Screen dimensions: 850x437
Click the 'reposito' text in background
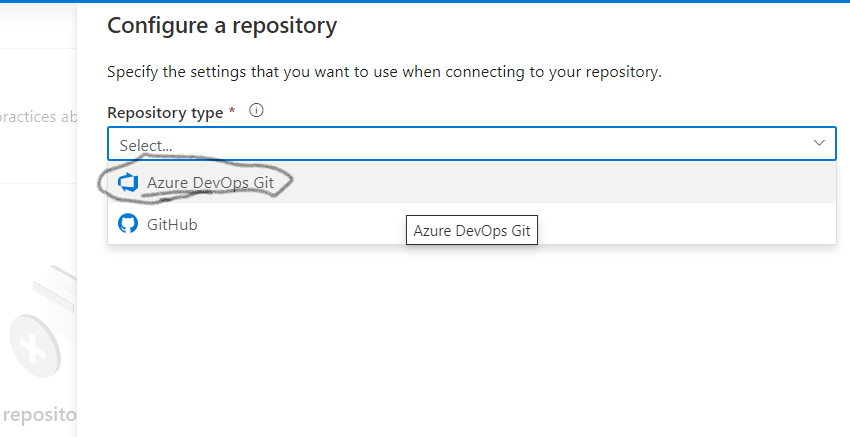click(38, 413)
